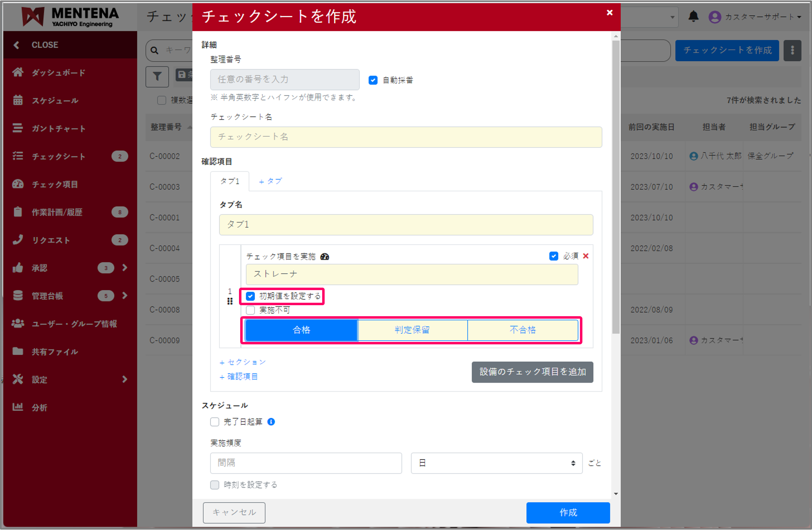Viewport: 812px width, 530px height.
Task: Open チェック項目 via its gauge icon
Action: [x=18, y=184]
